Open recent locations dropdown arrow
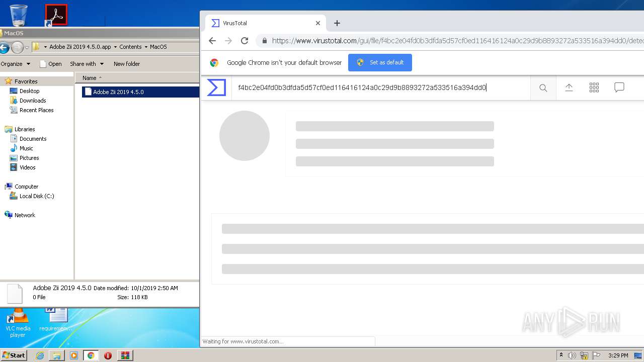 27,48
